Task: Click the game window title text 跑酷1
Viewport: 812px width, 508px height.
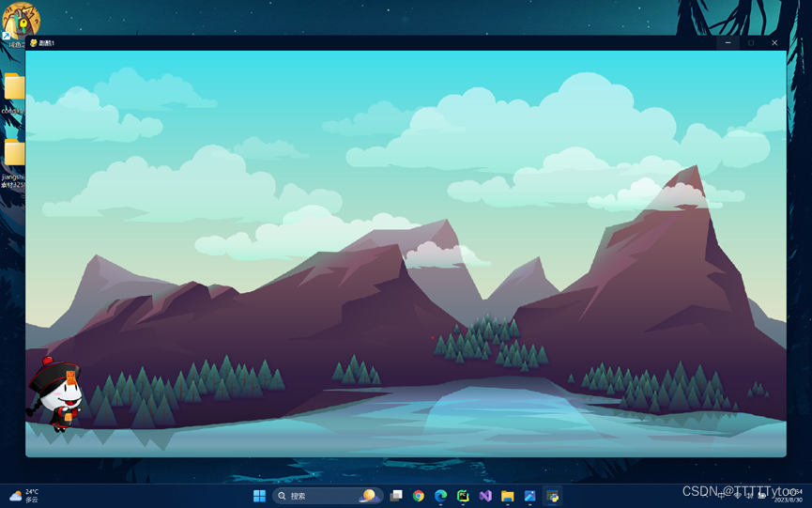Action: pyautogui.click(x=47, y=43)
